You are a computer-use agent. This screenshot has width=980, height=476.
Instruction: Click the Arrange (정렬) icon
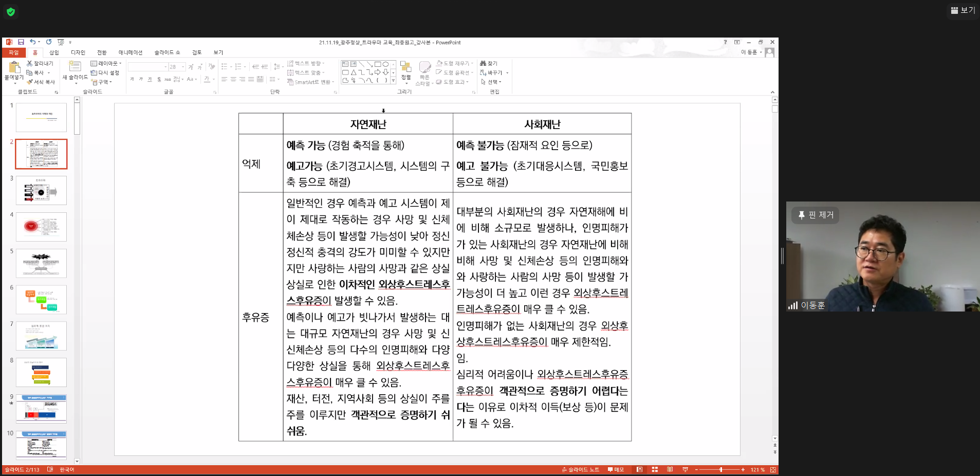point(406,67)
